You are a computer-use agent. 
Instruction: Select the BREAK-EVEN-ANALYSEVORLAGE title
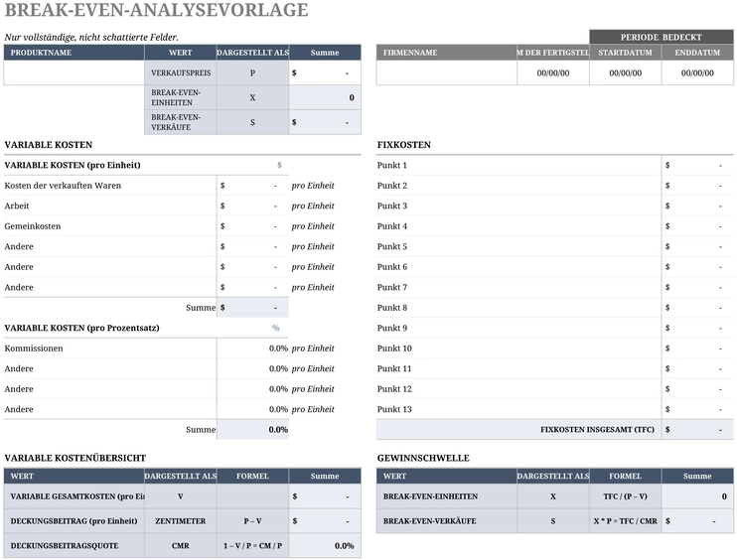(156, 10)
